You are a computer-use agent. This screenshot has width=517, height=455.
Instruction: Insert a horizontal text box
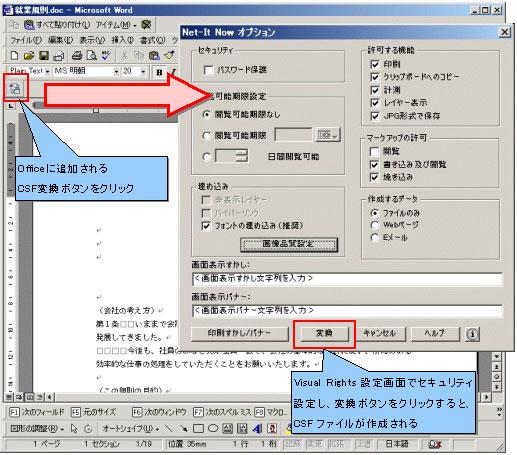tap(228, 428)
